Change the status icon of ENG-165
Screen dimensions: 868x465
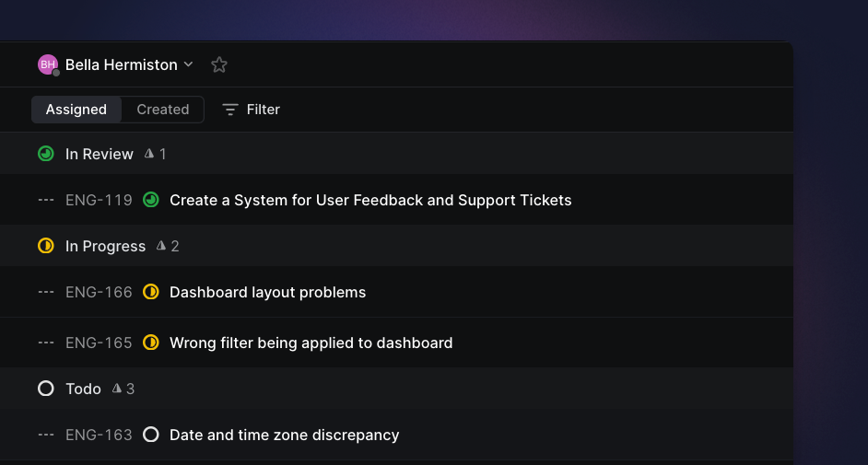coord(150,343)
